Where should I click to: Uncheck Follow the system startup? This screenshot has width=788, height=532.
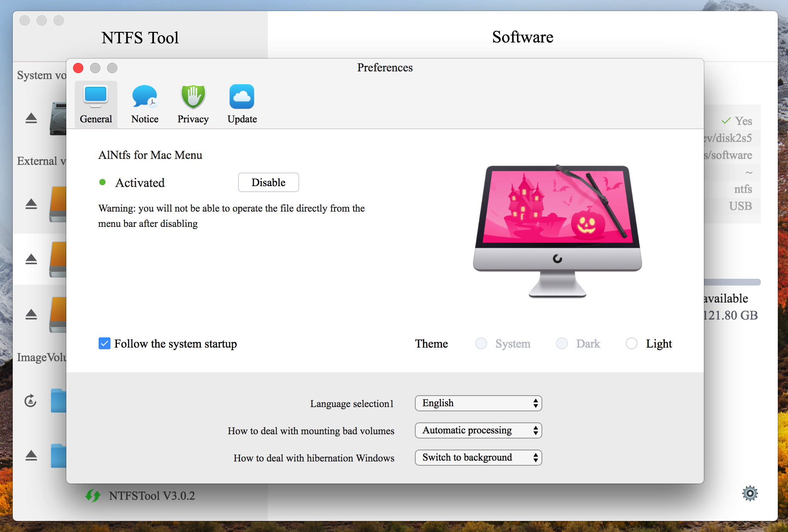click(x=105, y=343)
